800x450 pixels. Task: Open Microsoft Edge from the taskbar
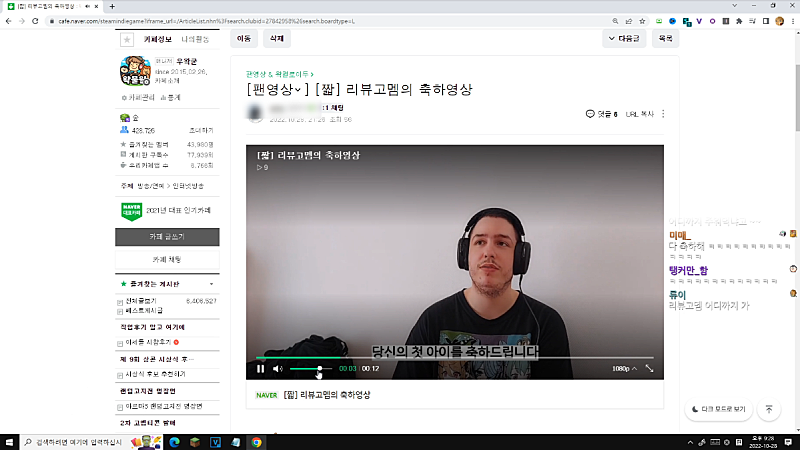(x=174, y=442)
